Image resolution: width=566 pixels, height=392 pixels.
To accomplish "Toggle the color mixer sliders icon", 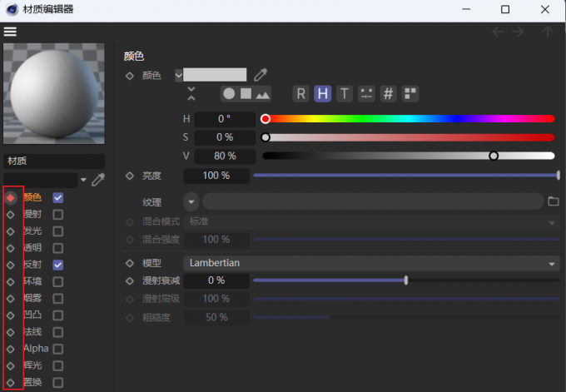I will tap(366, 94).
